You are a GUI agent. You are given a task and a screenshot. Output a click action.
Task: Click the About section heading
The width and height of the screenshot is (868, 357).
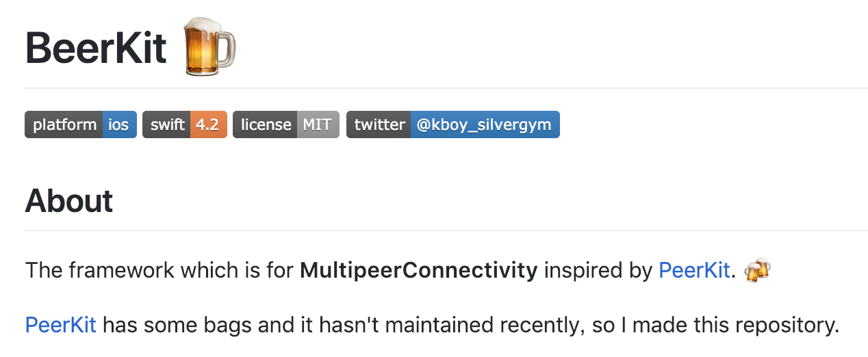pos(69,201)
